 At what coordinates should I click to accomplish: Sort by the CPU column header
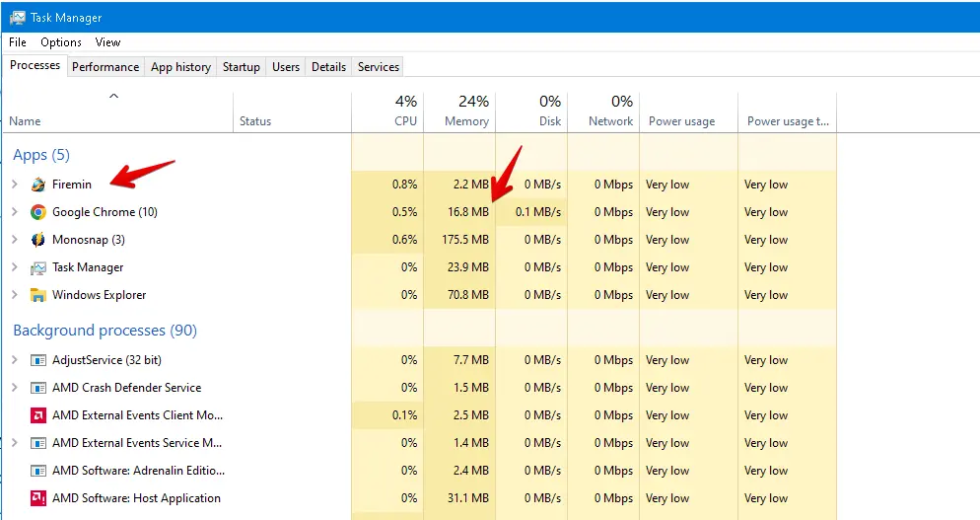387,112
